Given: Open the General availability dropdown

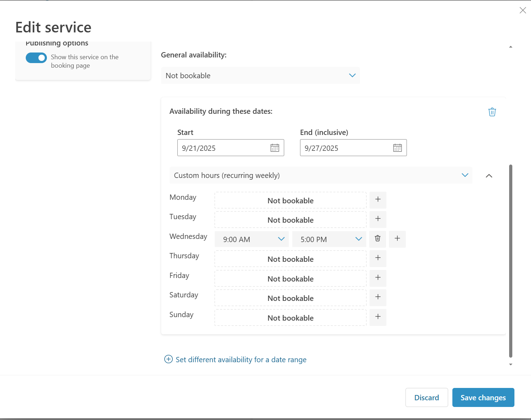Looking at the screenshot, I should pyautogui.click(x=260, y=76).
